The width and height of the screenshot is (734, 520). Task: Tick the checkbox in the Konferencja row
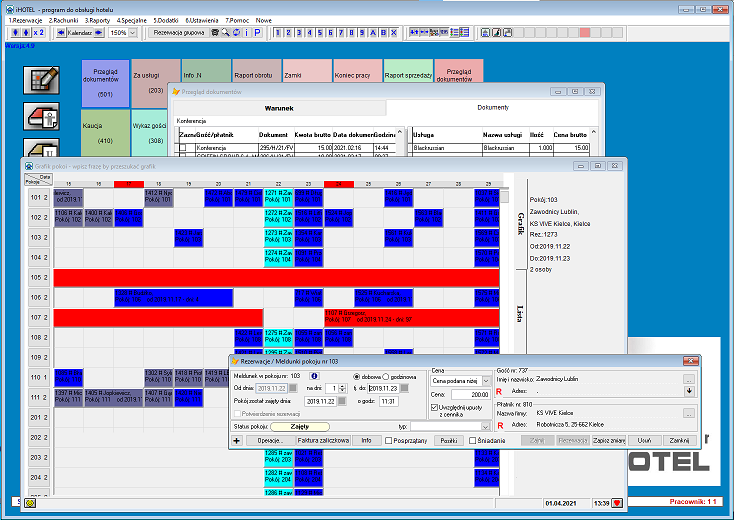coord(183,147)
